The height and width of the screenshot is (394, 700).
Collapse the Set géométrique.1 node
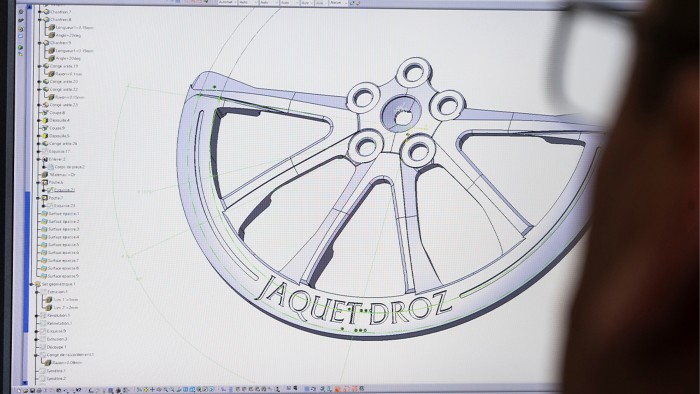32,284
